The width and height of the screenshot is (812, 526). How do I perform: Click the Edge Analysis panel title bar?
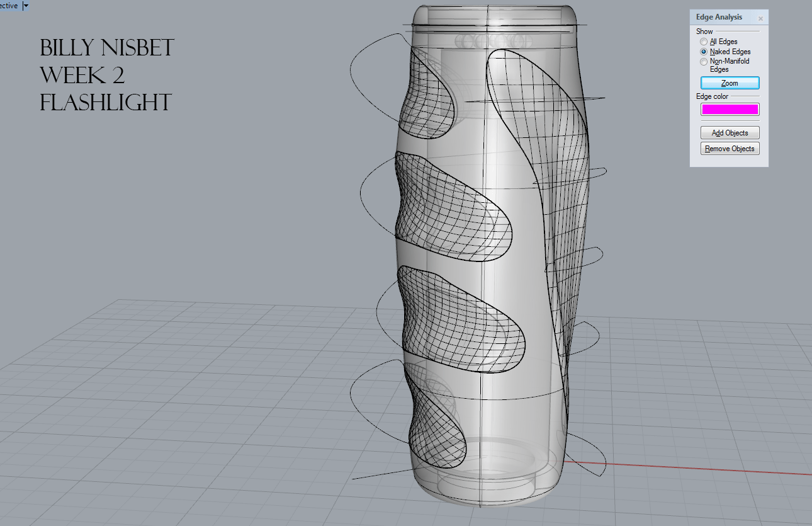point(729,18)
